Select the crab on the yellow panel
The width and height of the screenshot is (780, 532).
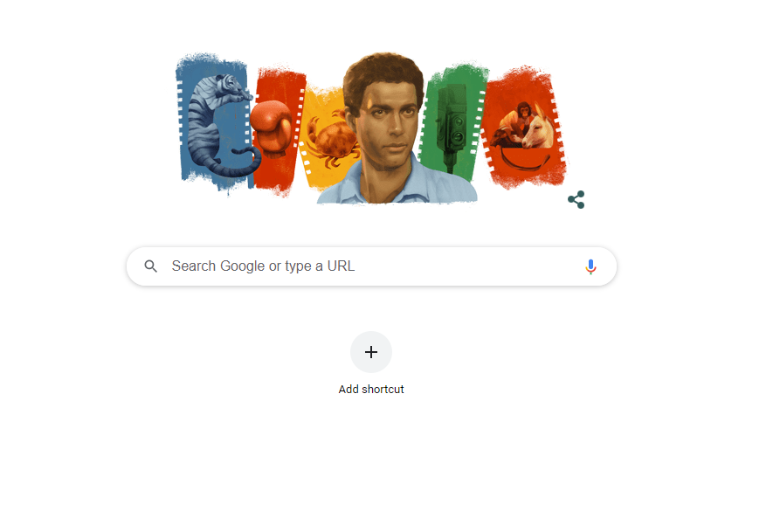[x=332, y=140]
